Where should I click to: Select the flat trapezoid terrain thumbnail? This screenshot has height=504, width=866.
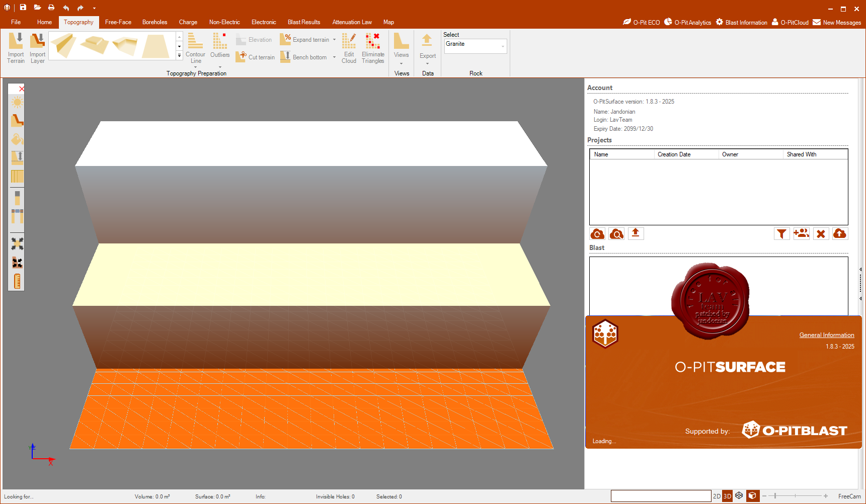pyautogui.click(x=156, y=46)
